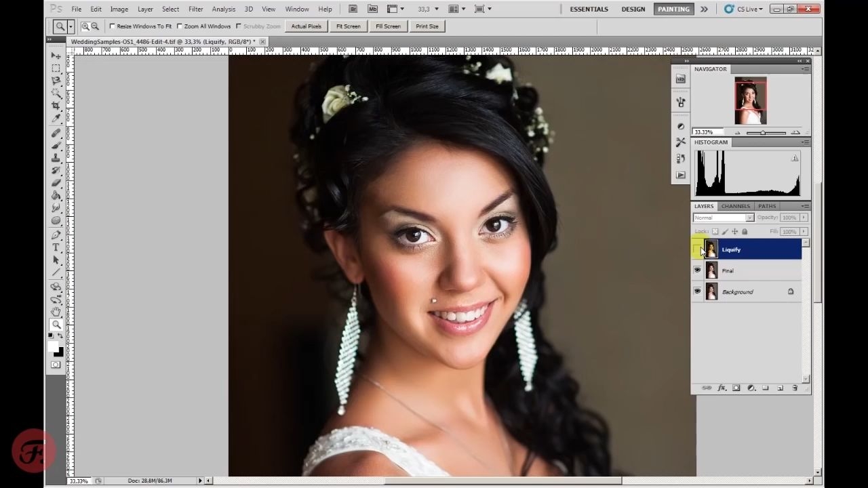Viewport: 868px width, 488px height.
Task: Expand the layer Opacity slider arrow
Action: click(x=804, y=218)
